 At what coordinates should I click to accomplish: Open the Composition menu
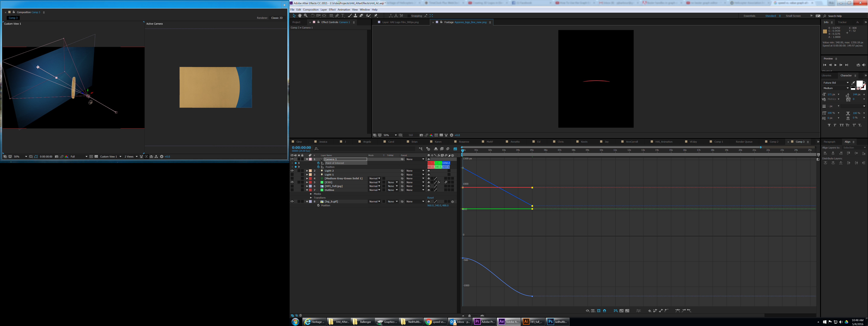(311, 10)
